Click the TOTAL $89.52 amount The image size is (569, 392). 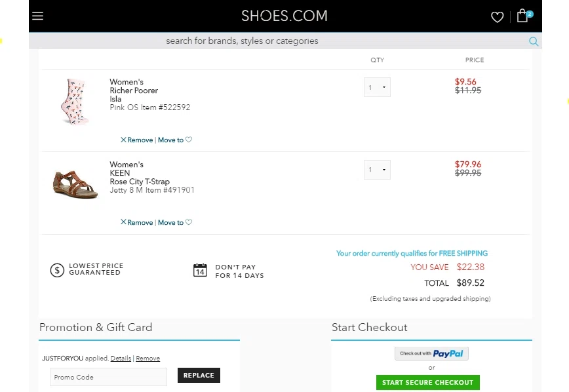point(470,283)
